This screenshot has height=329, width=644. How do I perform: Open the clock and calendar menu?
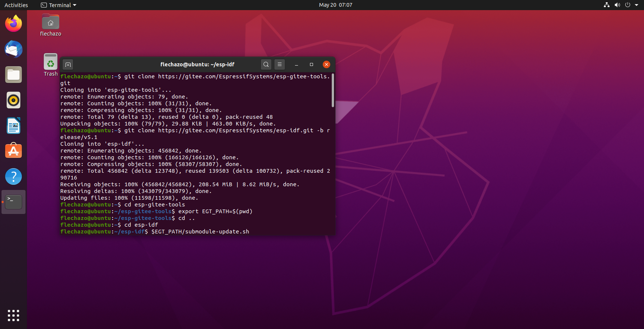[x=335, y=5]
